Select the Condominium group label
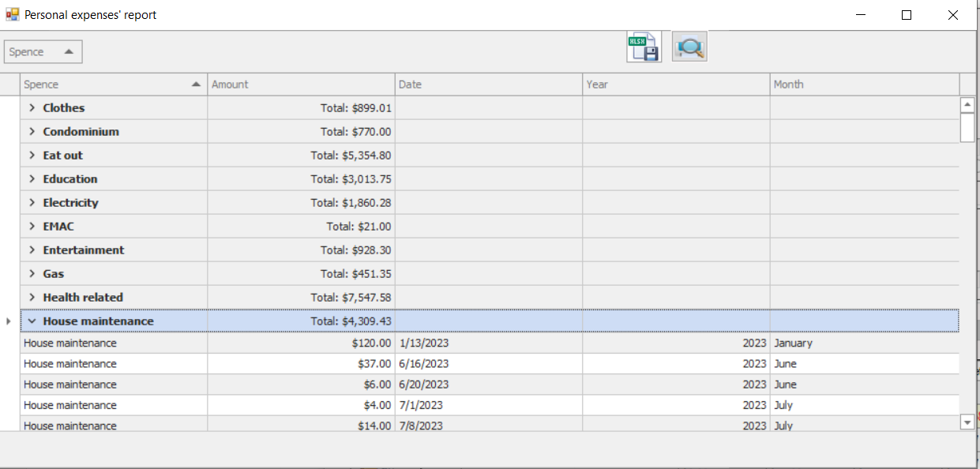This screenshot has width=980, height=469. (x=81, y=132)
